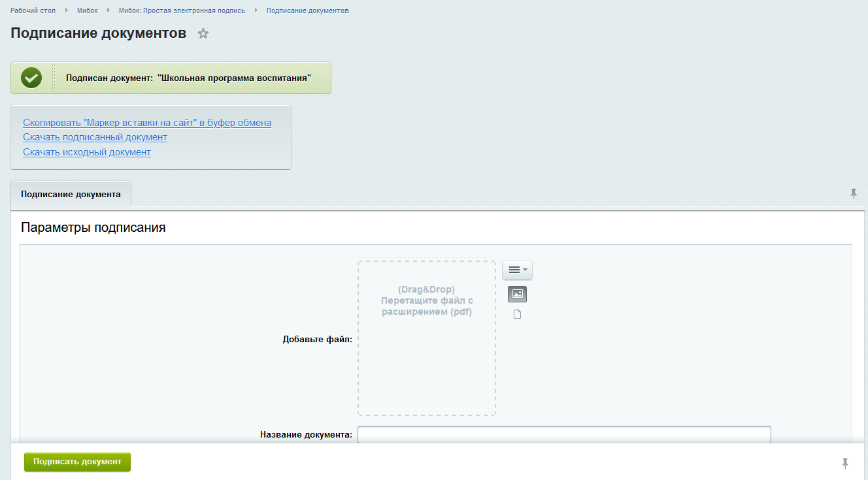Open 'Мибок: Простая электронная подпись' breadcrumb

182,11
